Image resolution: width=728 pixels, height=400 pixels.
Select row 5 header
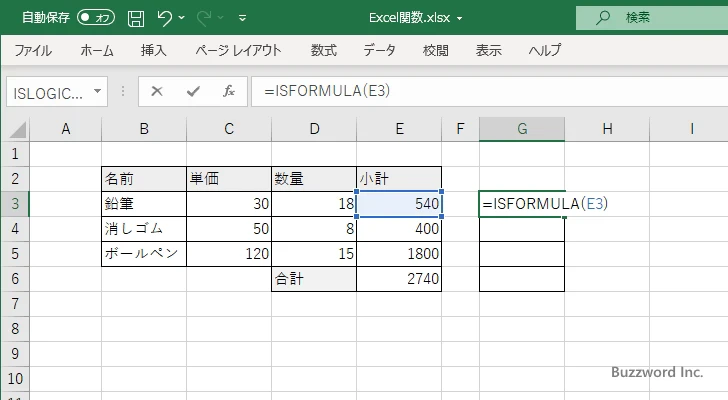pos(15,254)
